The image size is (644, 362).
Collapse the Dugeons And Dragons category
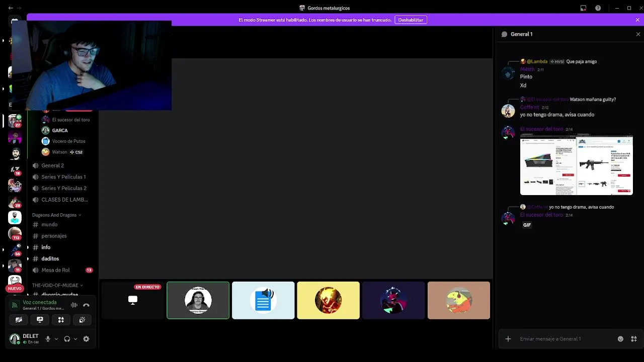(56, 215)
